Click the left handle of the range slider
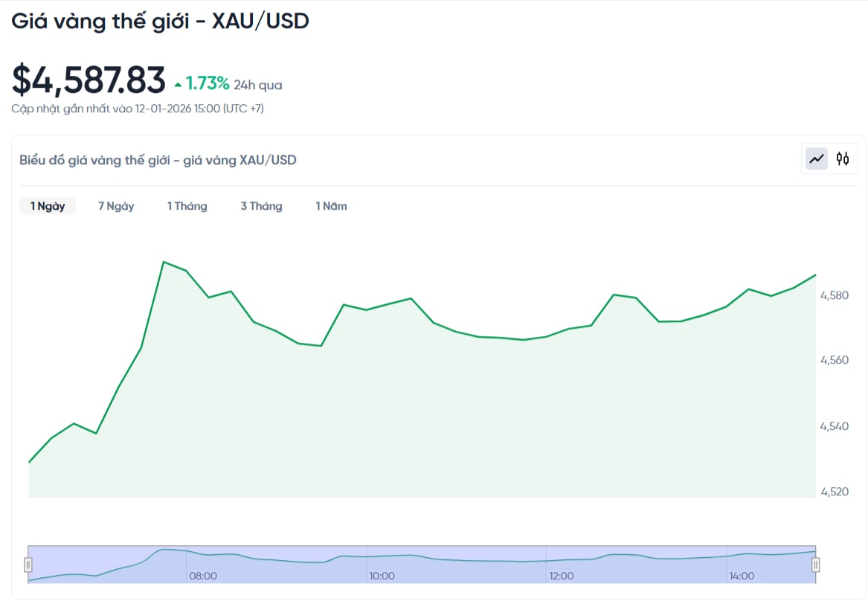The height and width of the screenshot is (601, 868). pos(28,563)
